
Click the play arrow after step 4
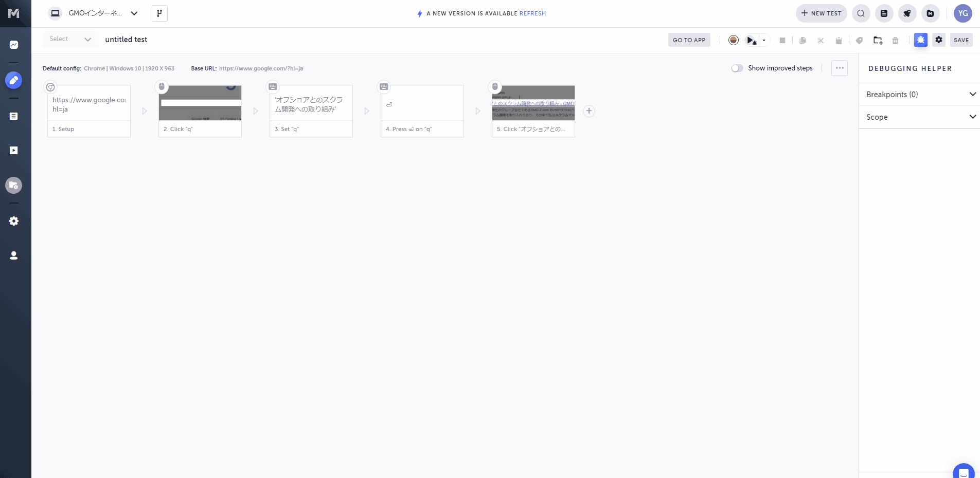[478, 111]
